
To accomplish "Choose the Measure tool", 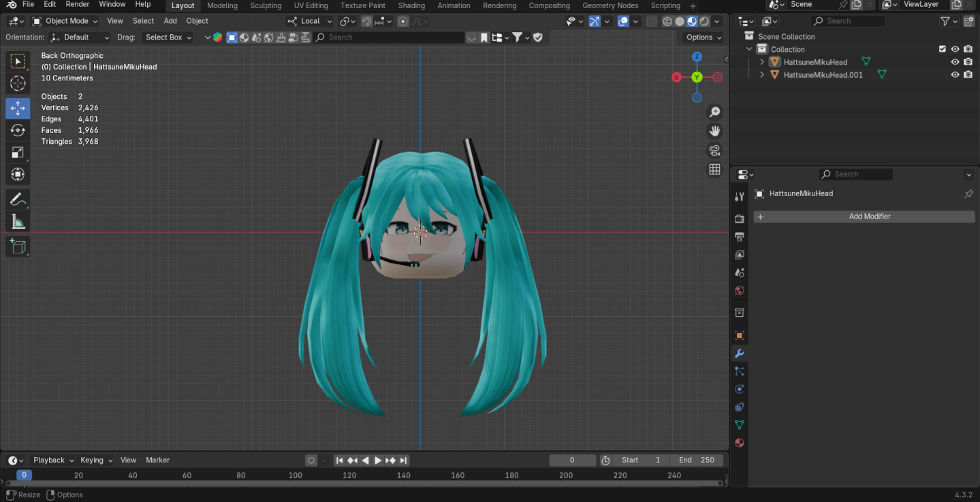I will (18, 223).
